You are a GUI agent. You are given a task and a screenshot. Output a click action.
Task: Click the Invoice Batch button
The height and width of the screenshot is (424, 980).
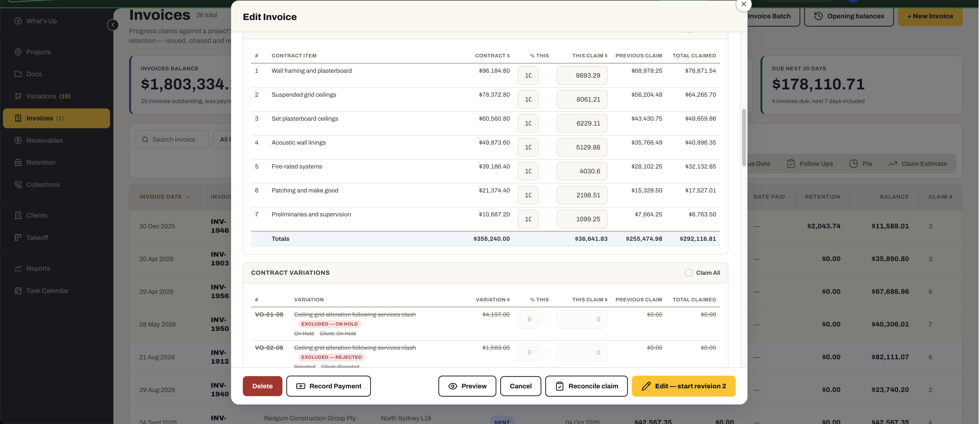click(773, 16)
